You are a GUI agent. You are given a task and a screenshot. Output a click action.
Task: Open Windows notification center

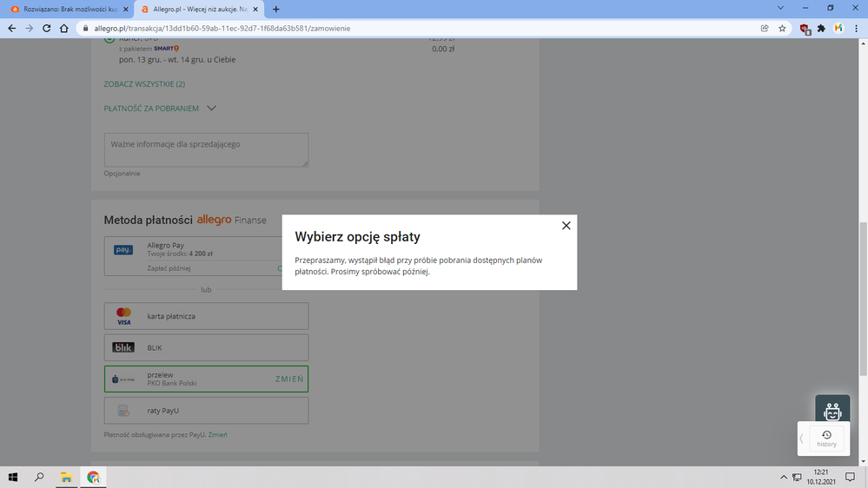pos(851,477)
